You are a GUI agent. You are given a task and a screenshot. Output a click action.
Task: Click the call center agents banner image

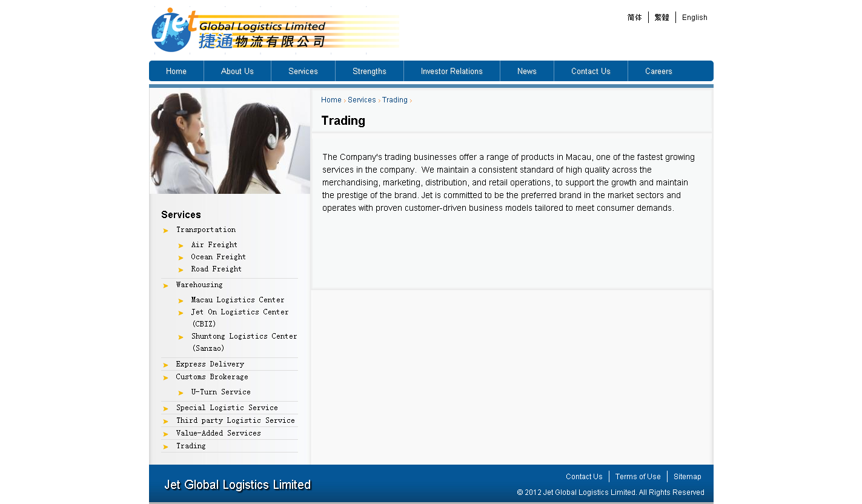230,141
